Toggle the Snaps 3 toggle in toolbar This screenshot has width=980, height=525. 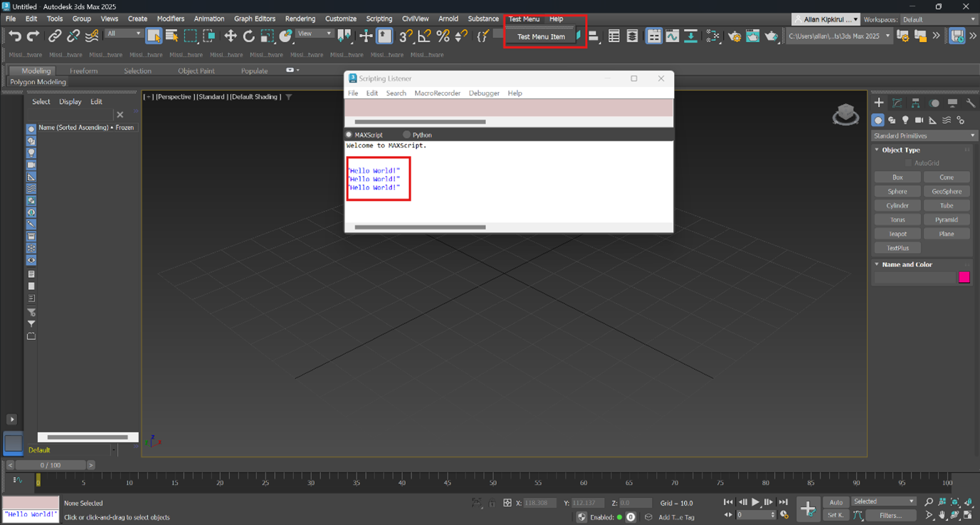(406, 36)
